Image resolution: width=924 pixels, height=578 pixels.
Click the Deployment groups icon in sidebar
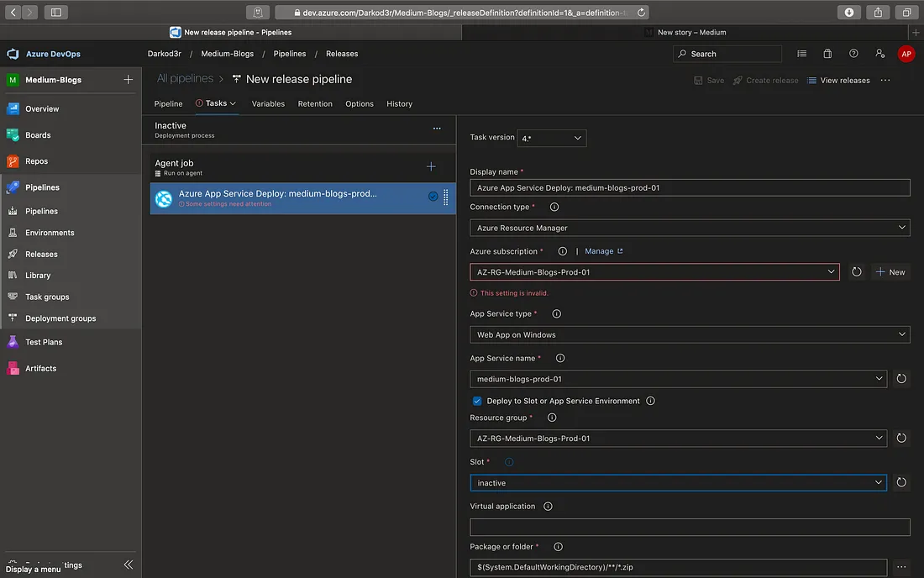(x=13, y=318)
